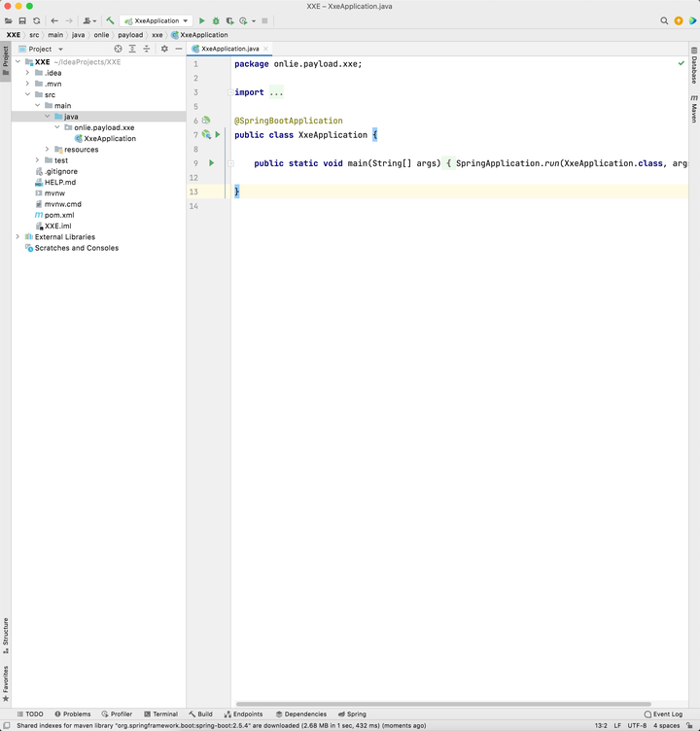Open the Terminal tab in the bottom bar
Image resolution: width=700 pixels, height=731 pixels.
point(160,714)
